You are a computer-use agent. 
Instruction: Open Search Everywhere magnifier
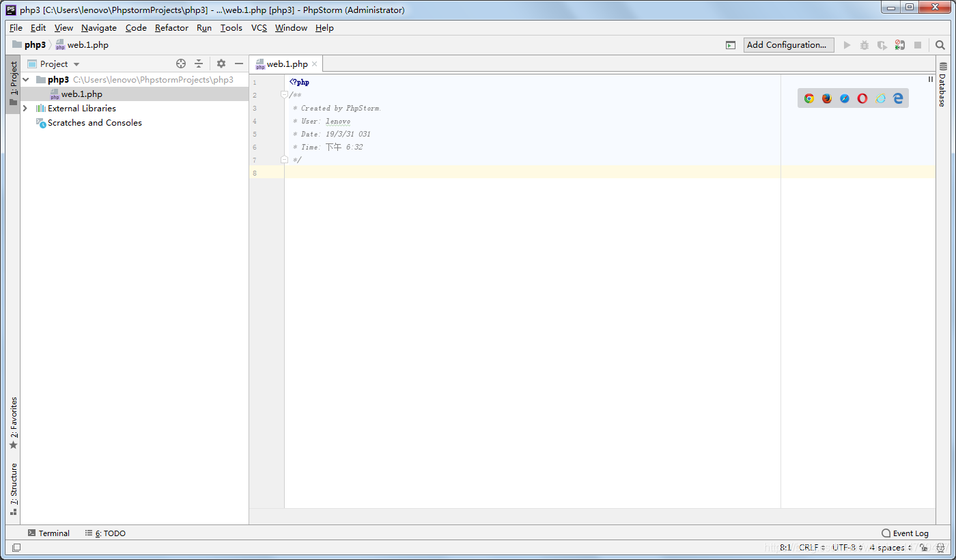click(x=940, y=45)
